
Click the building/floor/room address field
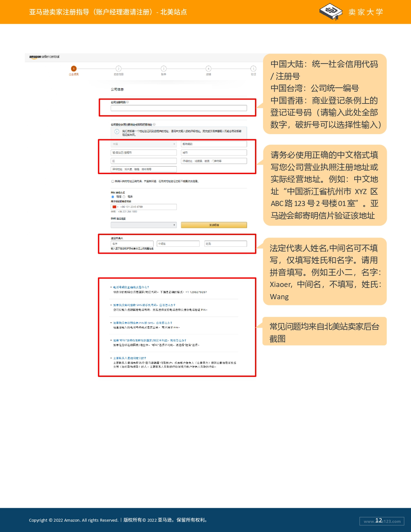coord(143,169)
